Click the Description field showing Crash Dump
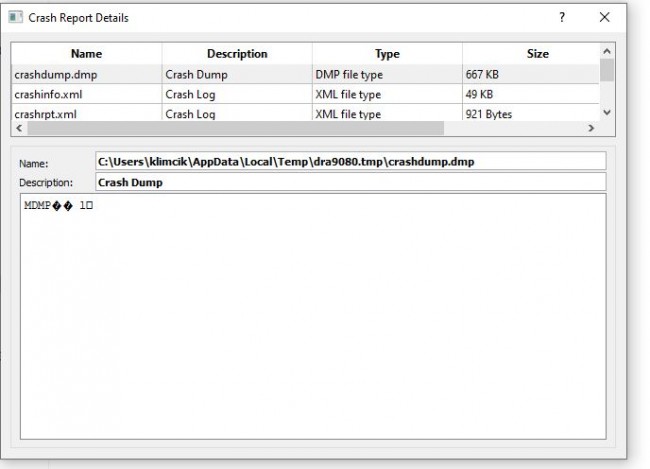The width and height of the screenshot is (650, 469). (x=351, y=182)
